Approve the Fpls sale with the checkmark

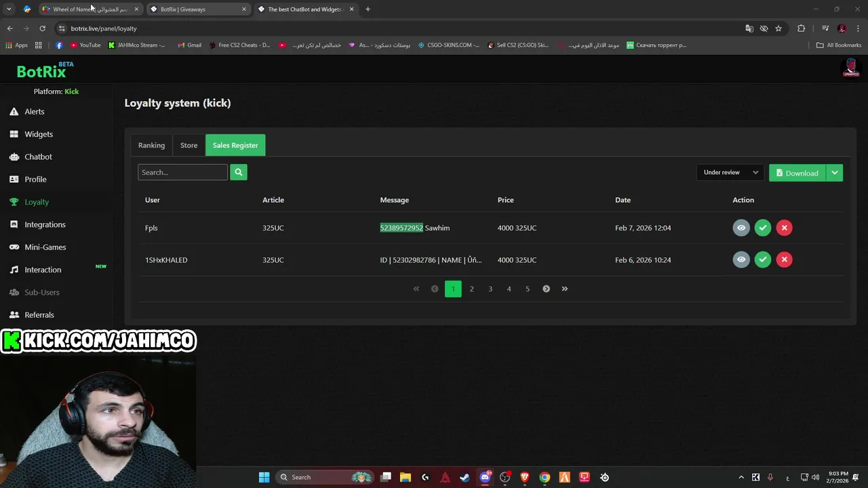coord(763,228)
